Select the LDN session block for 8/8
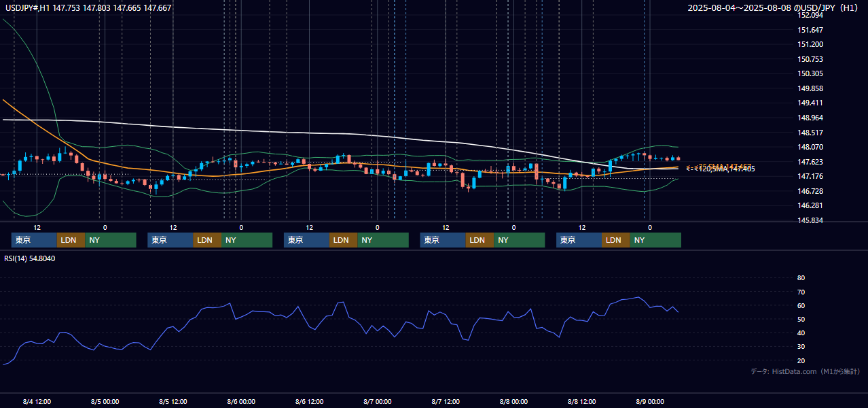Viewport: 868px width, 408px height. [x=616, y=240]
